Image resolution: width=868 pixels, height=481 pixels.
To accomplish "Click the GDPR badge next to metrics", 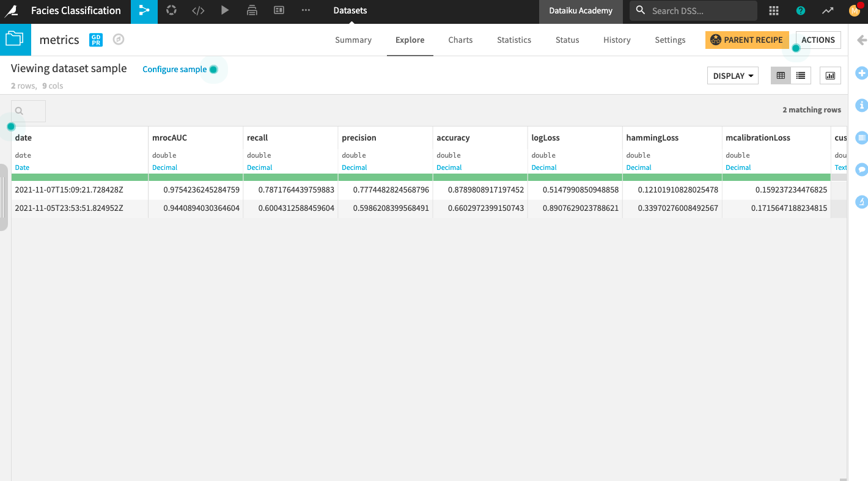I will click(x=96, y=40).
